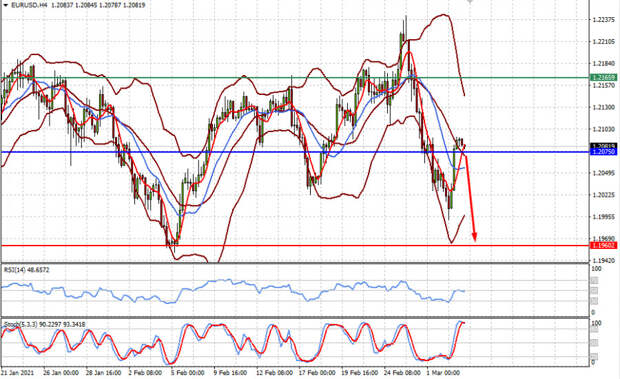Viewport: 620px width, 379px height.
Task: Click the 1.21840 price axis value
Action: (604, 63)
